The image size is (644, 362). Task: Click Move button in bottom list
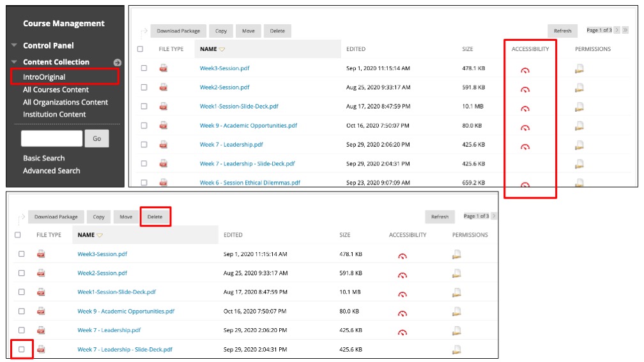126,216
